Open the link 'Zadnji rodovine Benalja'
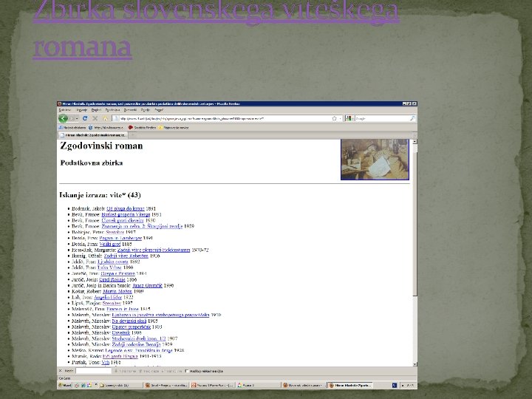 (x=136, y=344)
